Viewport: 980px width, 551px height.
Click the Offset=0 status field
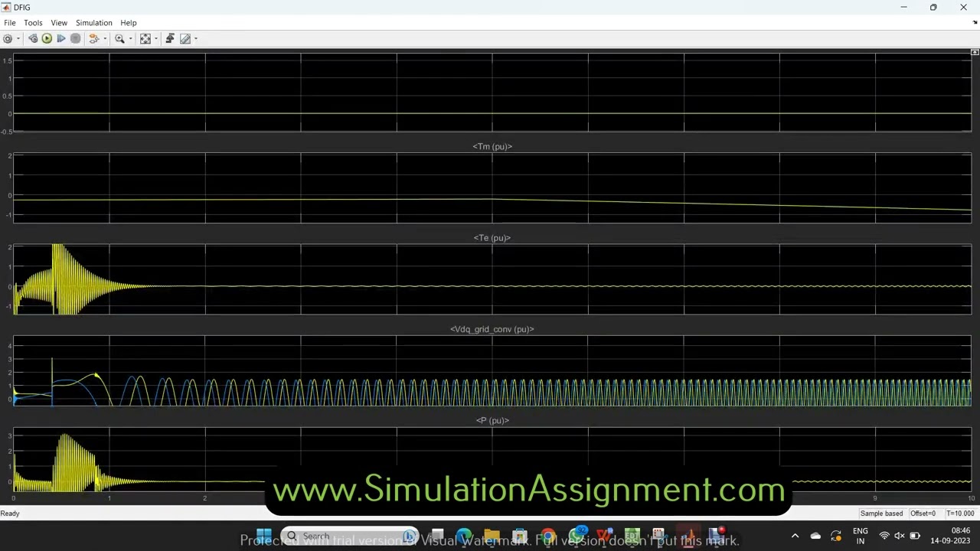[x=923, y=514]
